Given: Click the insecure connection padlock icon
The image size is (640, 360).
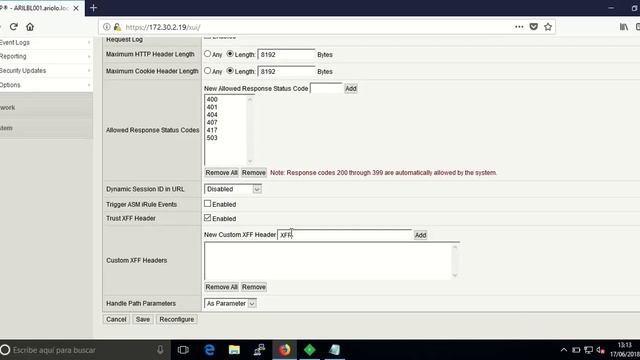Looking at the screenshot, I should pyautogui.click(x=117, y=27).
